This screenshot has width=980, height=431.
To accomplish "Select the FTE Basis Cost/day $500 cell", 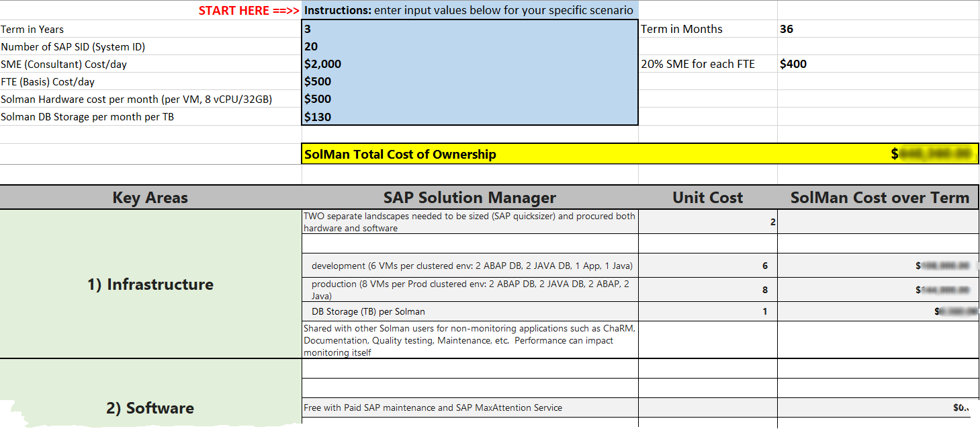I will (x=469, y=82).
